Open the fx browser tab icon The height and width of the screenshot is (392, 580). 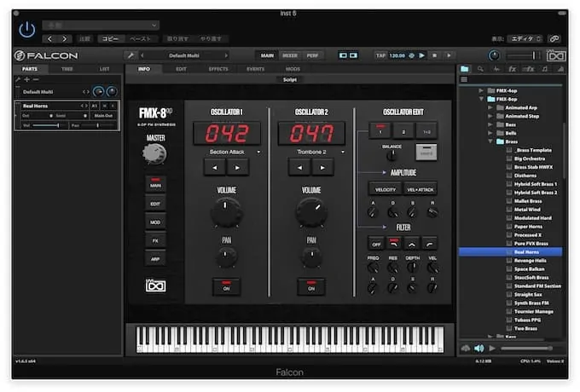point(512,69)
